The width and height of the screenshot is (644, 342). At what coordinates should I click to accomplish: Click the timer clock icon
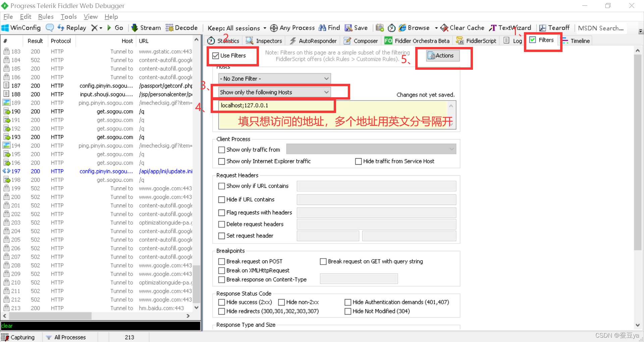391,28
